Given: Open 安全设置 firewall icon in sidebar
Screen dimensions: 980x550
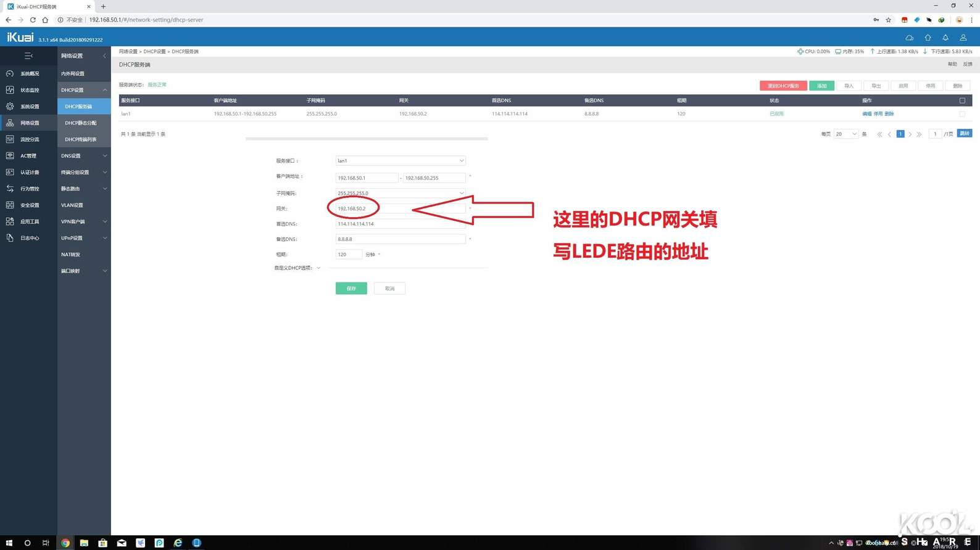Looking at the screenshot, I should (x=10, y=205).
